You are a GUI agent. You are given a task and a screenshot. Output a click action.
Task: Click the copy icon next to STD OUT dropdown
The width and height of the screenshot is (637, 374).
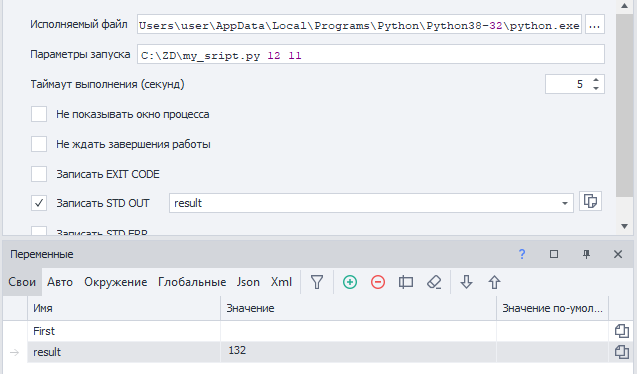coord(590,201)
